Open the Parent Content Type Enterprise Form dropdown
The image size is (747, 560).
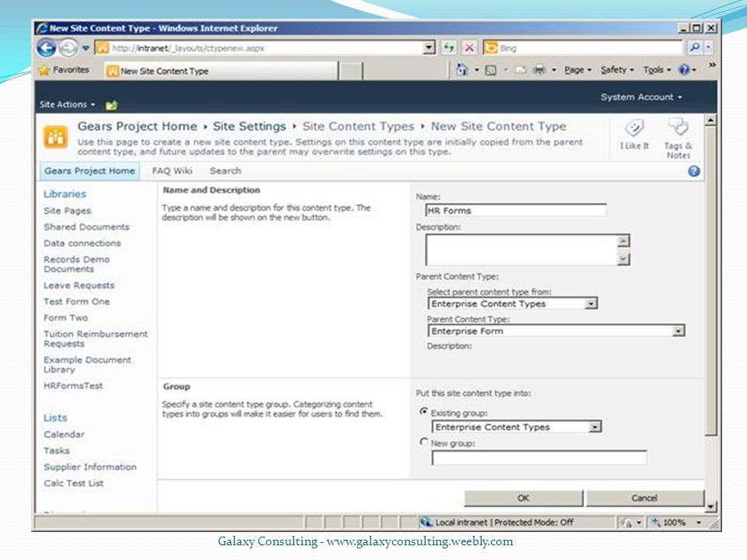(x=678, y=331)
